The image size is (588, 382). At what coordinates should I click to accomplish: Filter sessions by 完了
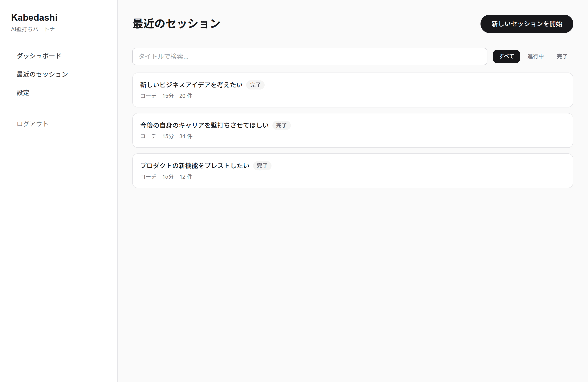click(x=562, y=56)
